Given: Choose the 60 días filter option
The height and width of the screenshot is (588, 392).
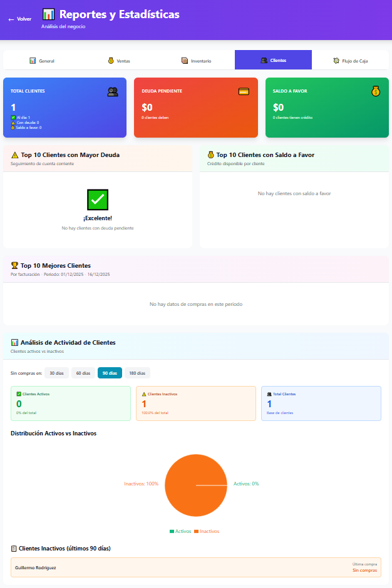Looking at the screenshot, I should point(83,373).
